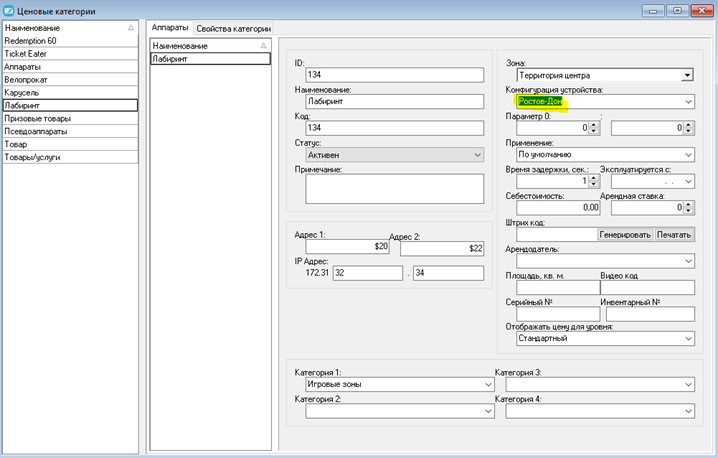
Task: Open the Категория 3 dropdown
Action: (x=688, y=384)
